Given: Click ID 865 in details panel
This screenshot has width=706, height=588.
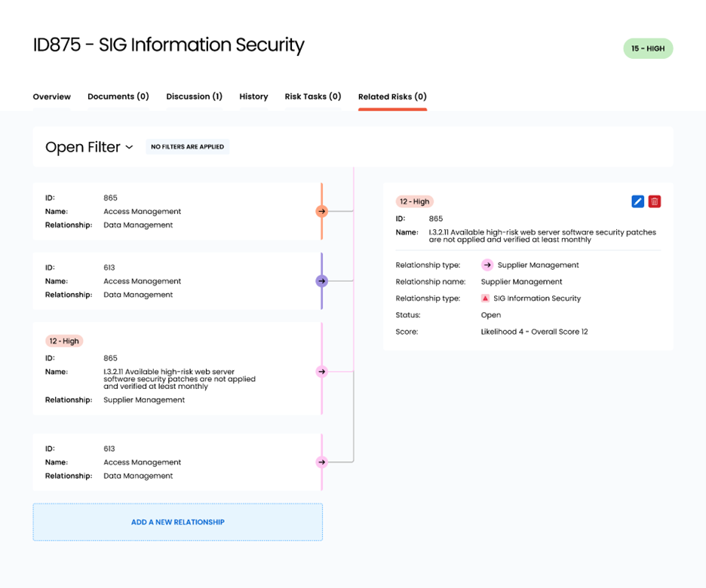Looking at the screenshot, I should 436,219.
